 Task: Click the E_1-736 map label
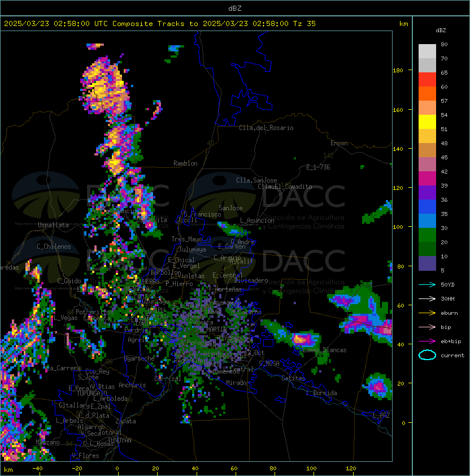point(318,167)
